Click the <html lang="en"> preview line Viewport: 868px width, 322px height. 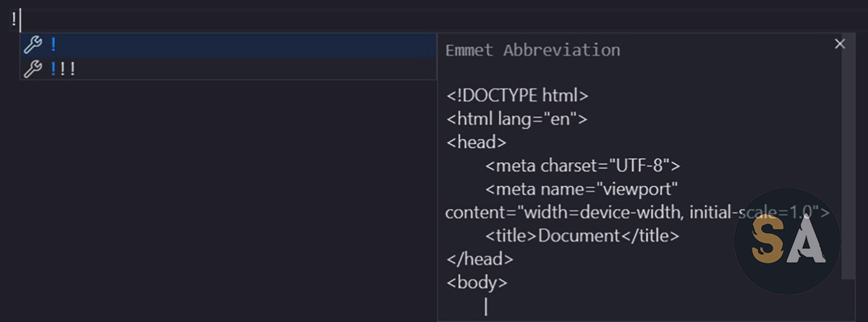point(516,119)
